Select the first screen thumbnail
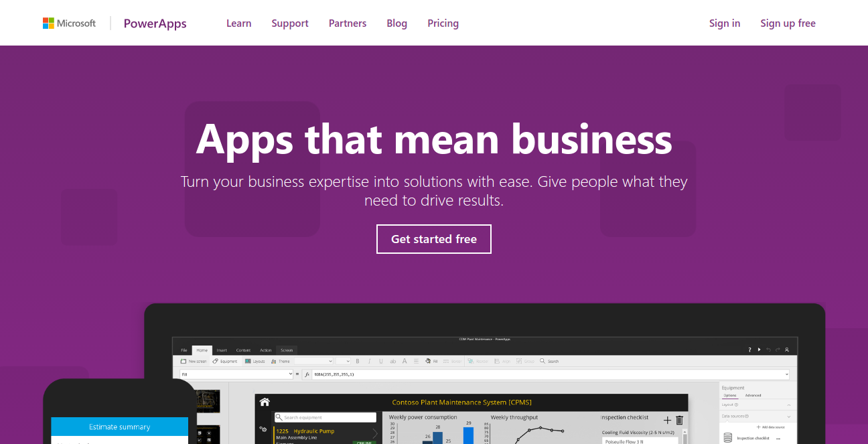 pyautogui.click(x=208, y=401)
